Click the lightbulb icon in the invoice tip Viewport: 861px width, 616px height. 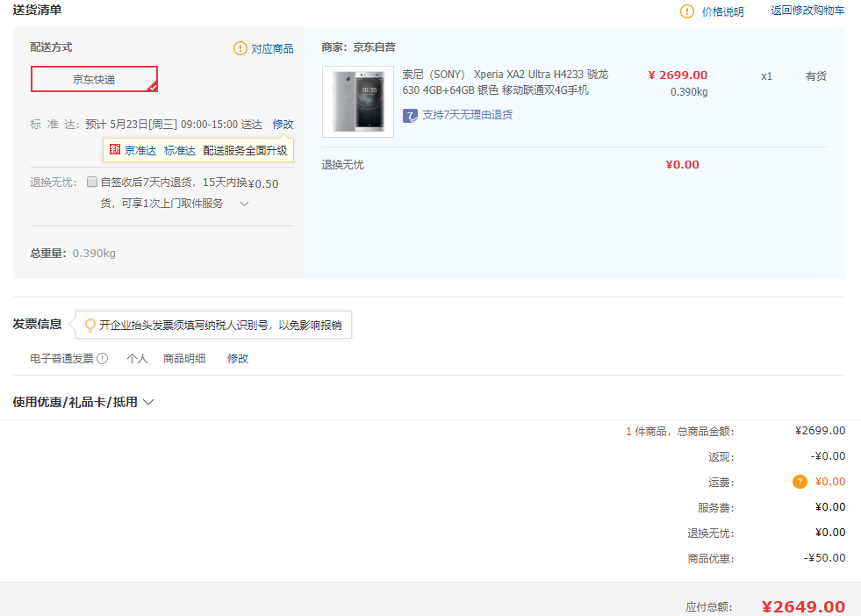[88, 325]
